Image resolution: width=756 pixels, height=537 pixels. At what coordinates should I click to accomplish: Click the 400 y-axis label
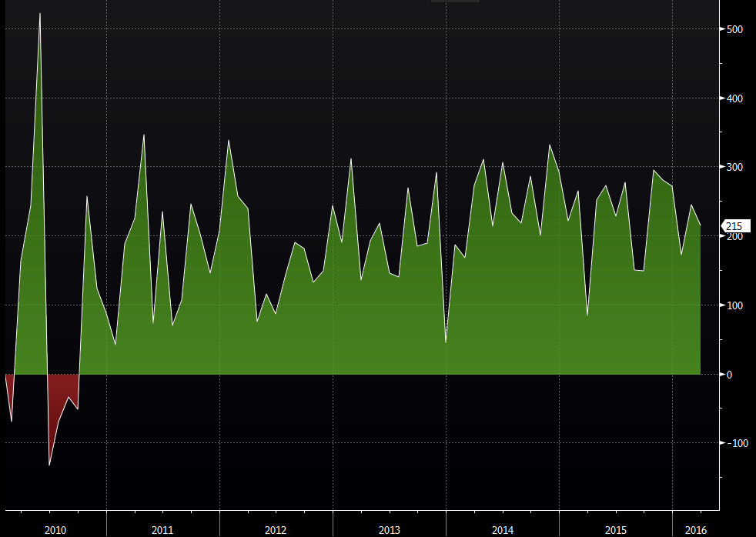point(734,98)
